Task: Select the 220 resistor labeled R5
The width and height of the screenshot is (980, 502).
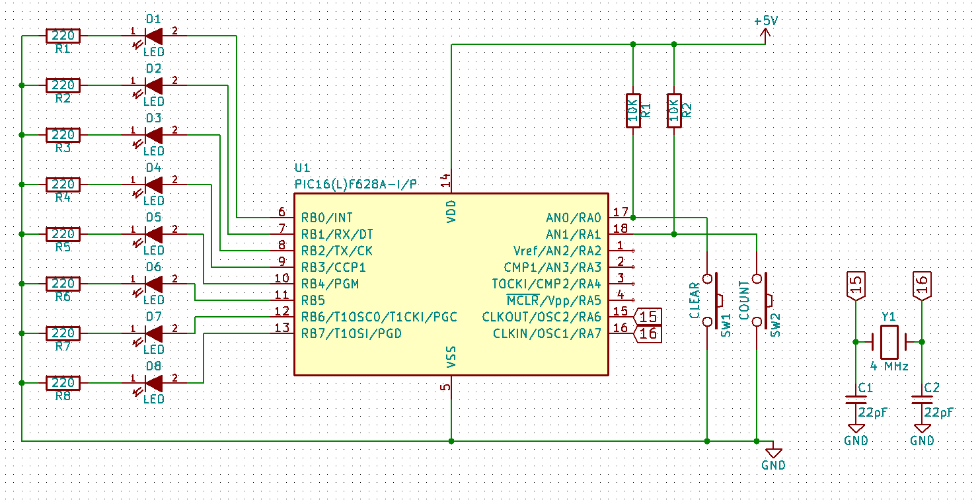Action: pyautogui.click(x=63, y=234)
